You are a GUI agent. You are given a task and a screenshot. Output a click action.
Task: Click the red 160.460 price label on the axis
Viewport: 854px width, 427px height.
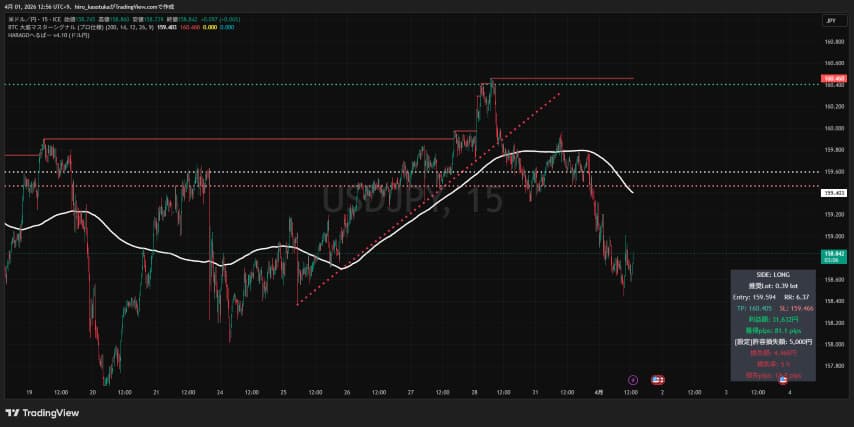click(x=832, y=77)
